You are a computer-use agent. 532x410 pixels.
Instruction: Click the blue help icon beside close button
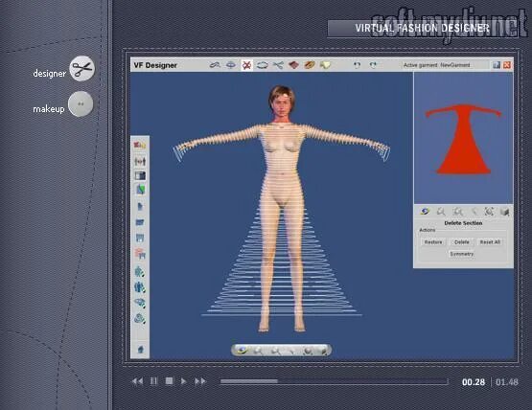tap(497, 65)
